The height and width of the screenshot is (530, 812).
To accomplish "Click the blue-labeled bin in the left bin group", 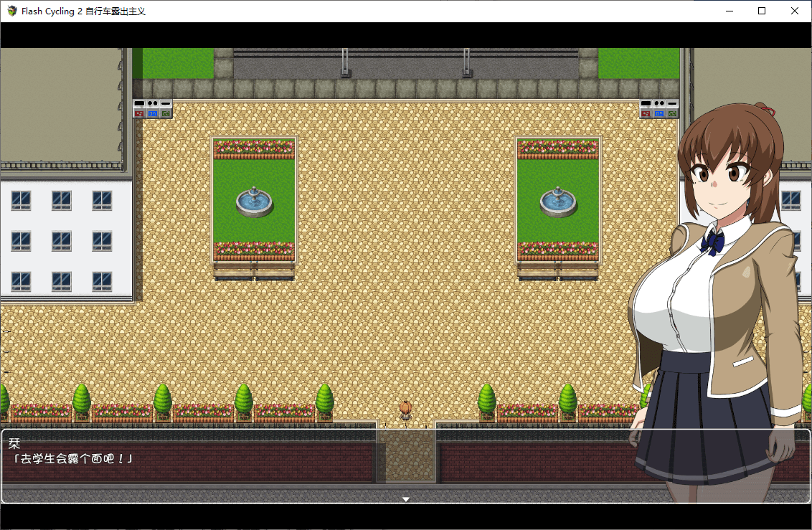I will (x=153, y=109).
